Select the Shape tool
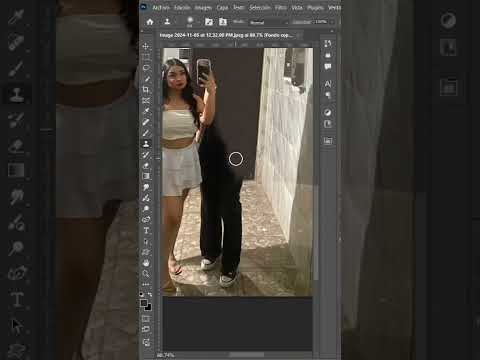This screenshot has width=480, height=360. click(x=146, y=252)
